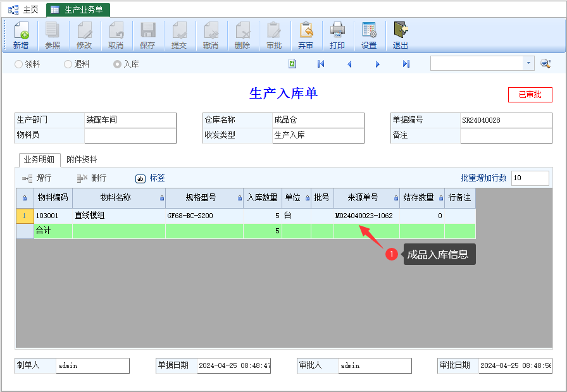Click the batch row count field
The image size is (567, 392).
click(x=530, y=178)
